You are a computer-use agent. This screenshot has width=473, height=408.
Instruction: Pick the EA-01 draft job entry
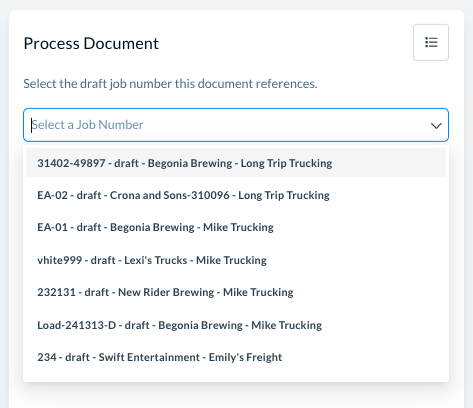click(x=236, y=227)
